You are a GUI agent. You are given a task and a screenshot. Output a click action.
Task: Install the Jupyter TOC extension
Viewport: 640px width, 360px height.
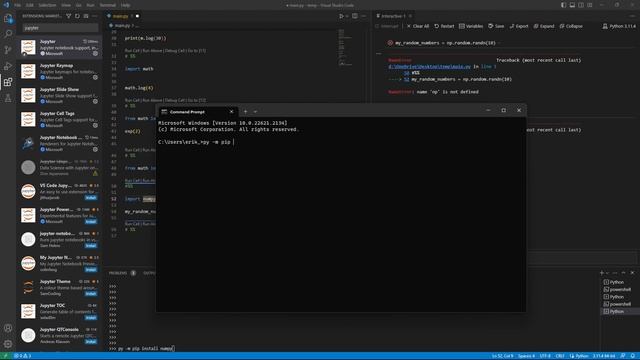(x=91, y=318)
